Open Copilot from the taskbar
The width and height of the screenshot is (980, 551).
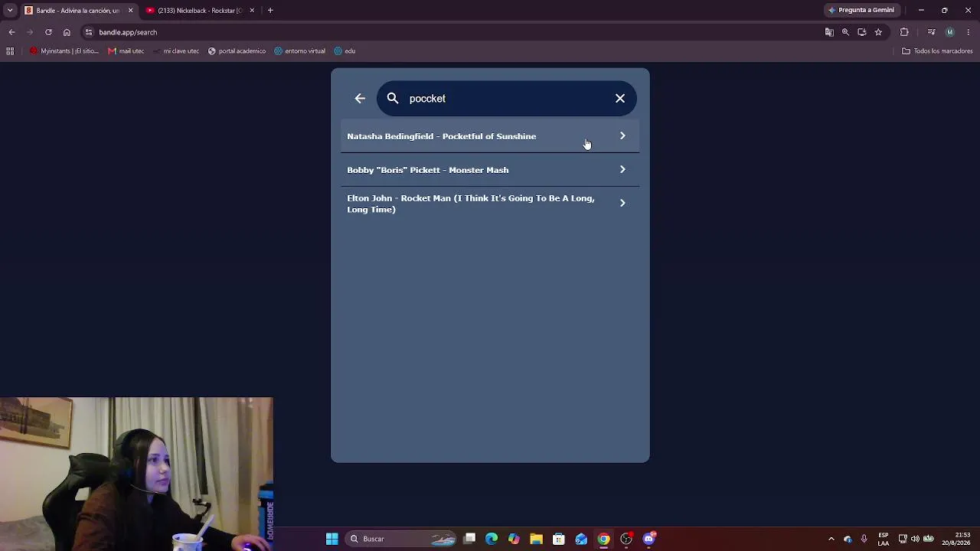click(514, 539)
